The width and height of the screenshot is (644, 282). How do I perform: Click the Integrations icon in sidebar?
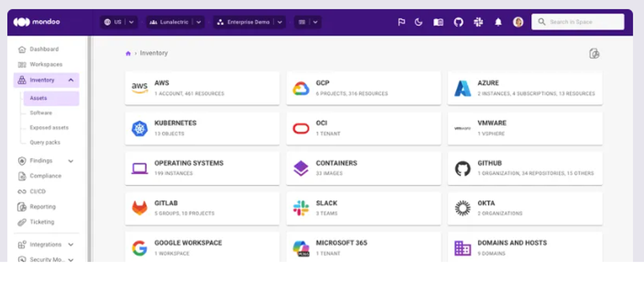coord(22,245)
